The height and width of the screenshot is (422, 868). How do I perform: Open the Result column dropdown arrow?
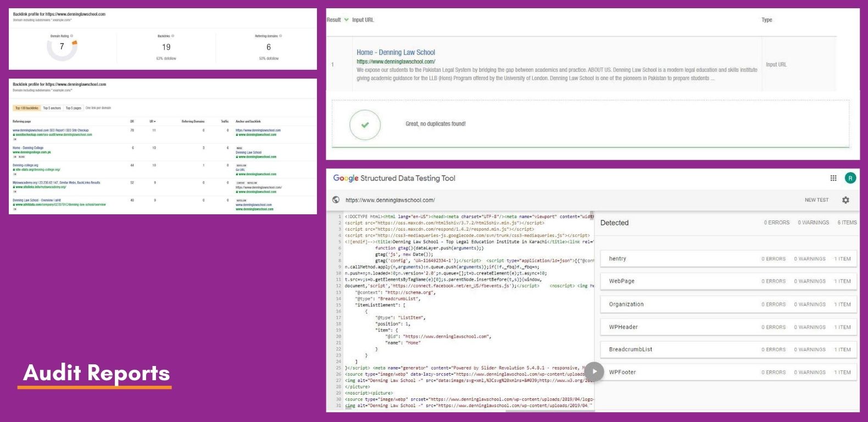pos(346,20)
